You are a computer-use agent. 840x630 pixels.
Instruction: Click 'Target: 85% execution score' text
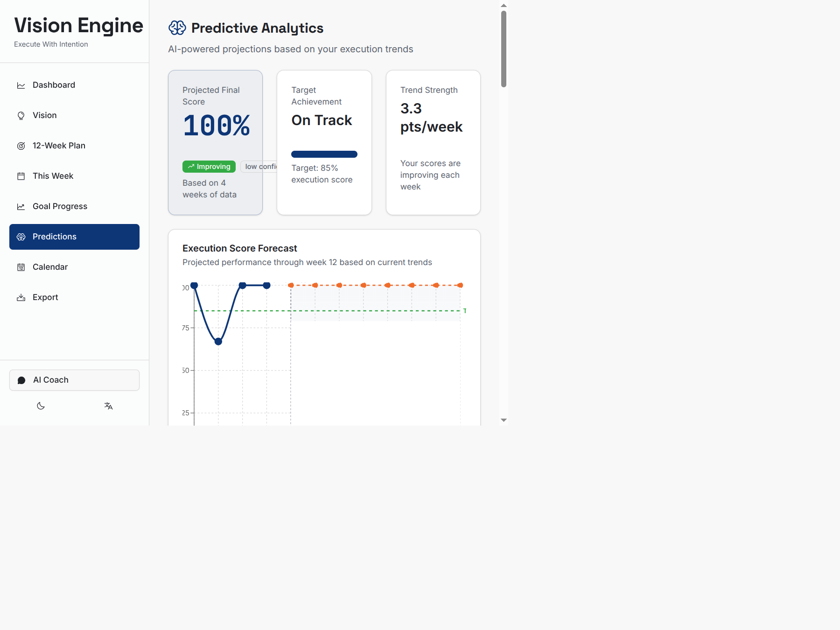322,174
